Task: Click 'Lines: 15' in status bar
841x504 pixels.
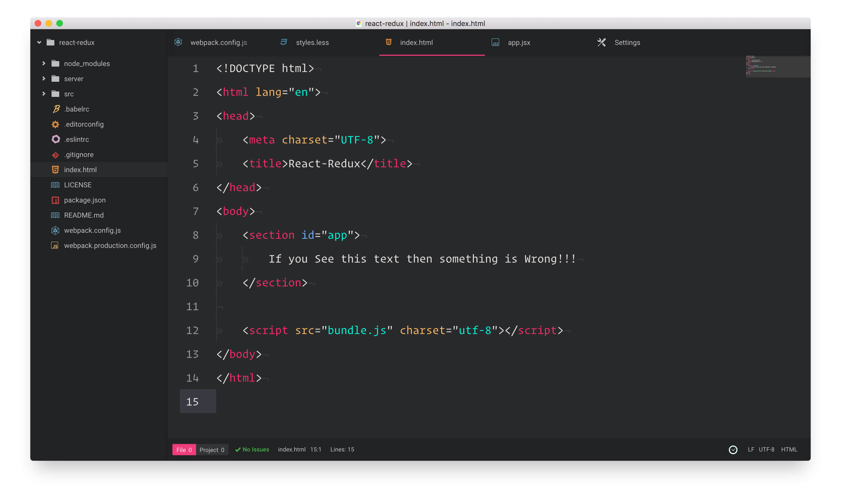Action: (342, 449)
